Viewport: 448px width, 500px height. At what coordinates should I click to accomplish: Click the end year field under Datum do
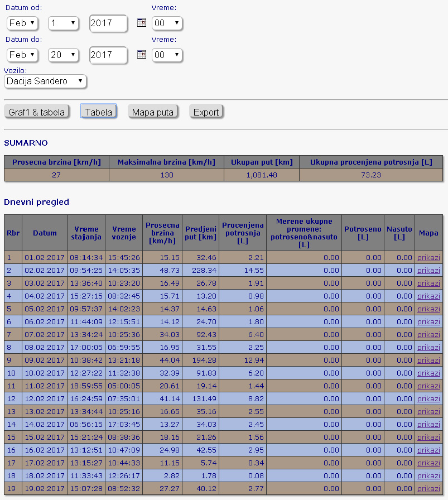click(x=108, y=55)
